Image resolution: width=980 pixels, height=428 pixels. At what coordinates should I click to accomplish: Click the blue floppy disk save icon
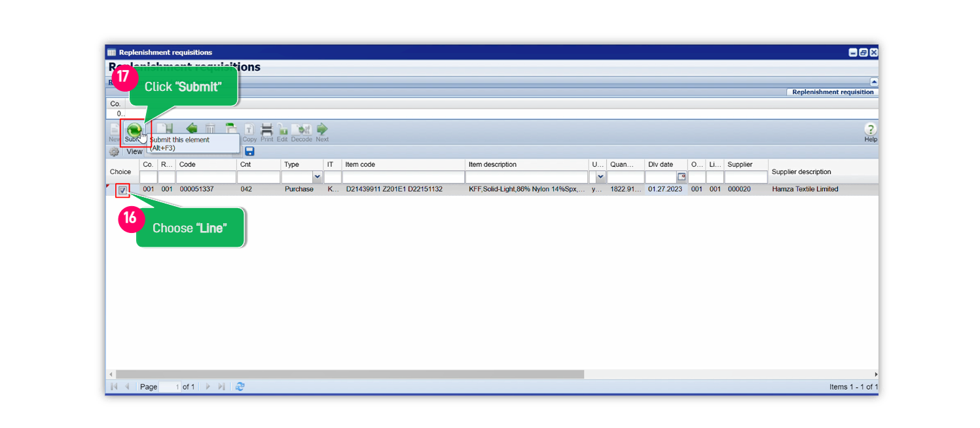(x=249, y=151)
